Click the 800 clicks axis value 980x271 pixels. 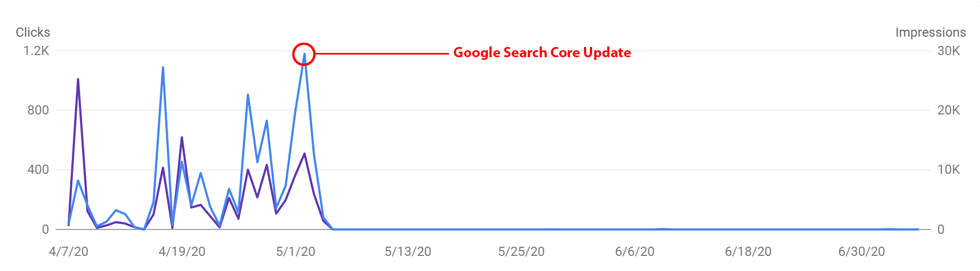[x=38, y=110]
